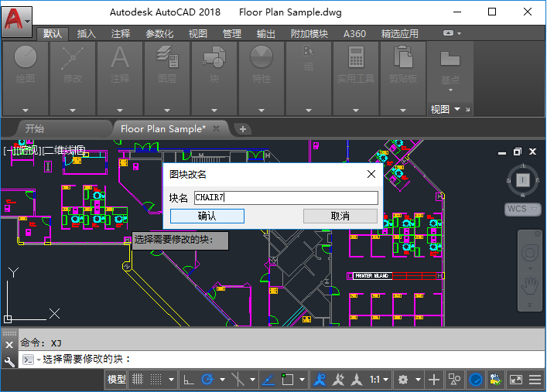Click the workspace switching gear icon
The height and width of the screenshot is (392, 547).
403,380
